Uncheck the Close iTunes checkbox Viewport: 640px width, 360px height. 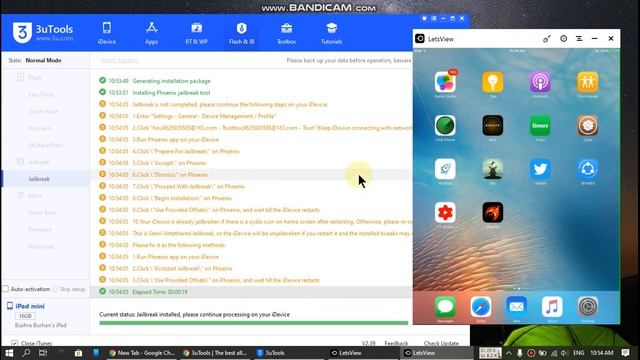[14, 343]
